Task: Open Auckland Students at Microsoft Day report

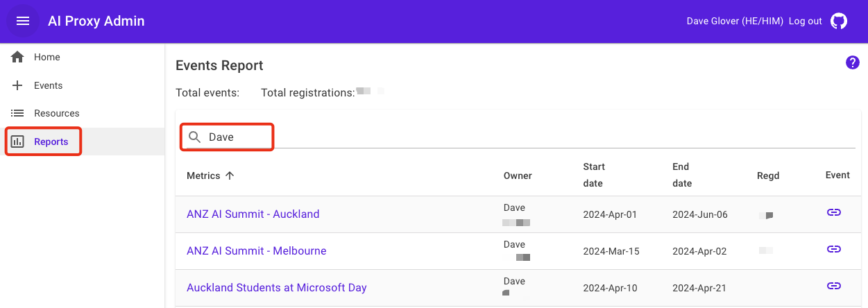Action: pos(276,288)
